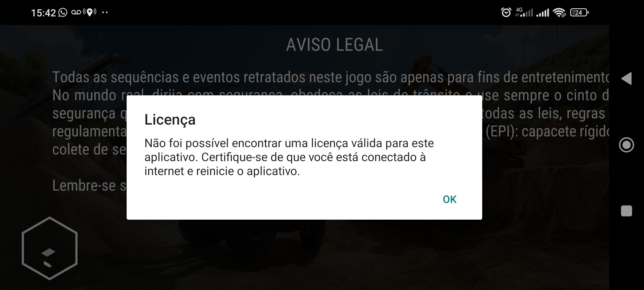
Task: Click OK to dismiss the license dialog
Action: tap(449, 199)
